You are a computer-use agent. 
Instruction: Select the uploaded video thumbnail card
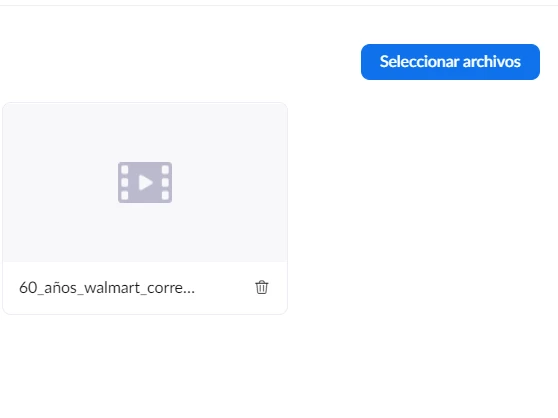tap(145, 208)
